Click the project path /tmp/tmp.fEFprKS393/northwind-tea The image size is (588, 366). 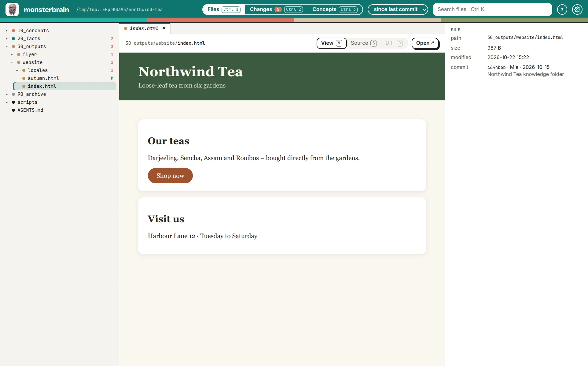(x=119, y=9)
